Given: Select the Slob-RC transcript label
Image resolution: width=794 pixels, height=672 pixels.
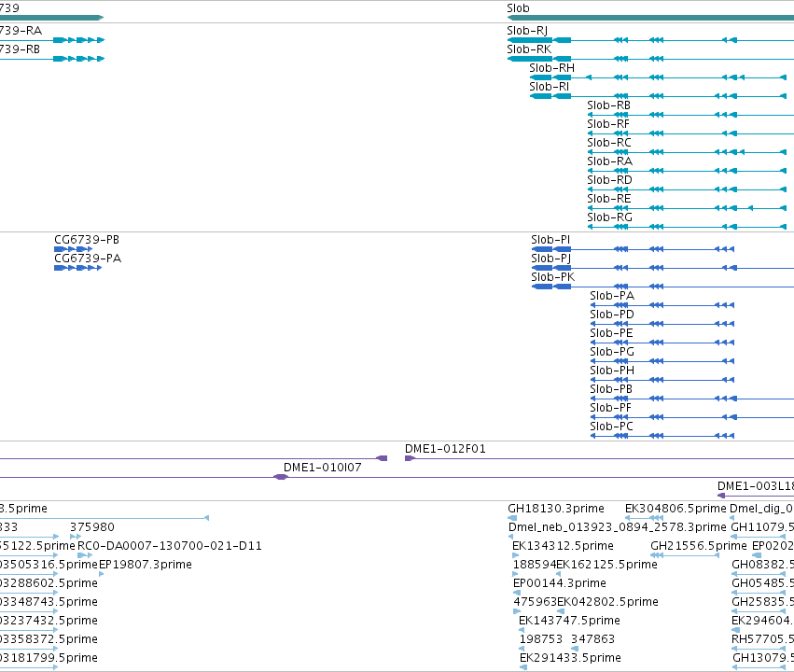Looking at the screenshot, I should pos(609,144).
